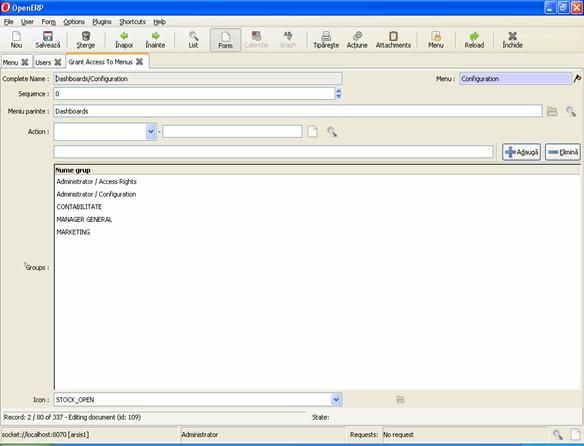
Task: Switch to the Menu tab
Action: pos(10,62)
